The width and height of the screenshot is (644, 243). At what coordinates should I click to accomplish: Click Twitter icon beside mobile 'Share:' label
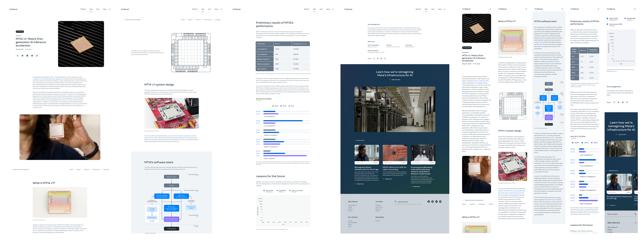click(x=618, y=102)
